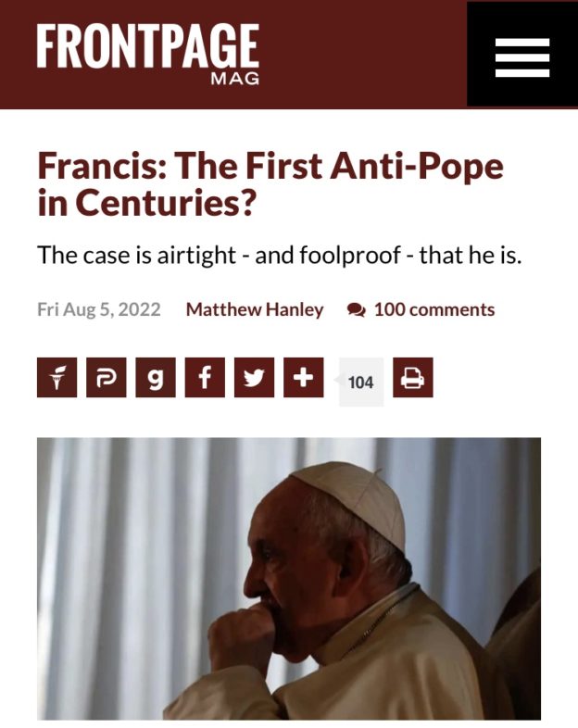This screenshot has width=578, height=728.
Task: Click the Fri Aug 5, 2022 date
Action: pyautogui.click(x=99, y=309)
